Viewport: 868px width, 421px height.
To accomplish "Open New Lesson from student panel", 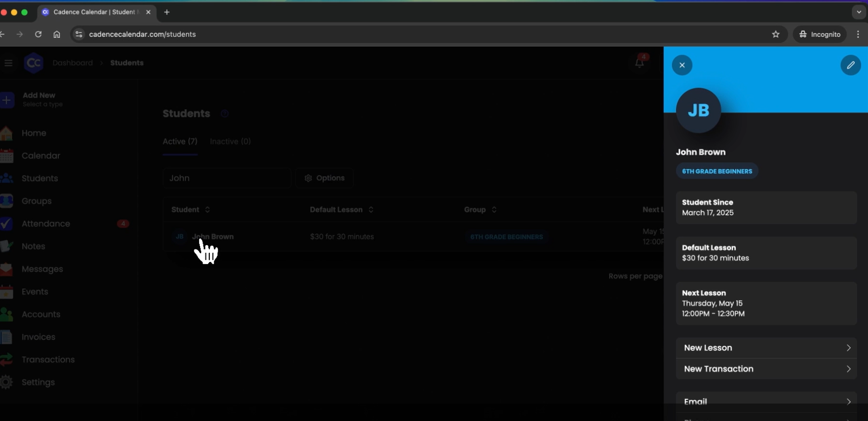I will 766,348.
